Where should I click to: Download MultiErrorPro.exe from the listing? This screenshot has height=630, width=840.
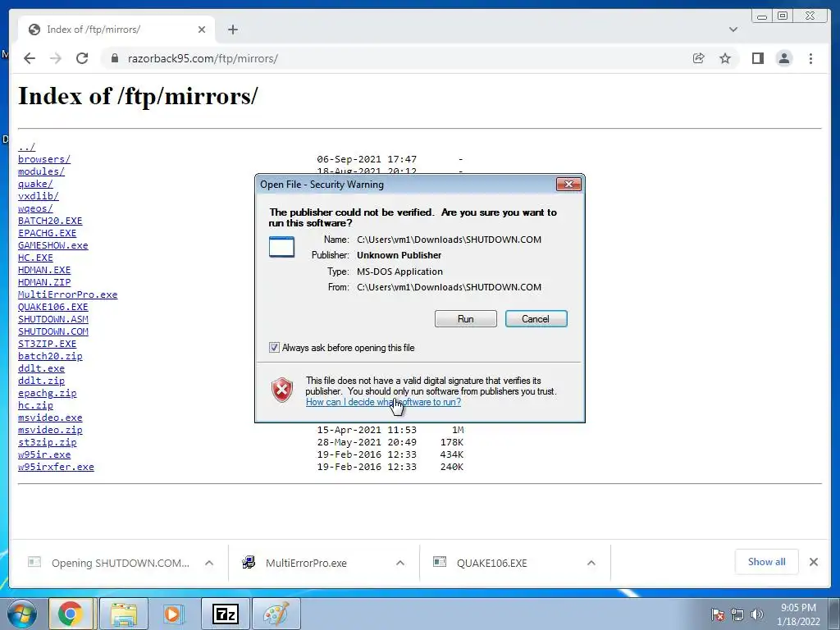(67, 294)
